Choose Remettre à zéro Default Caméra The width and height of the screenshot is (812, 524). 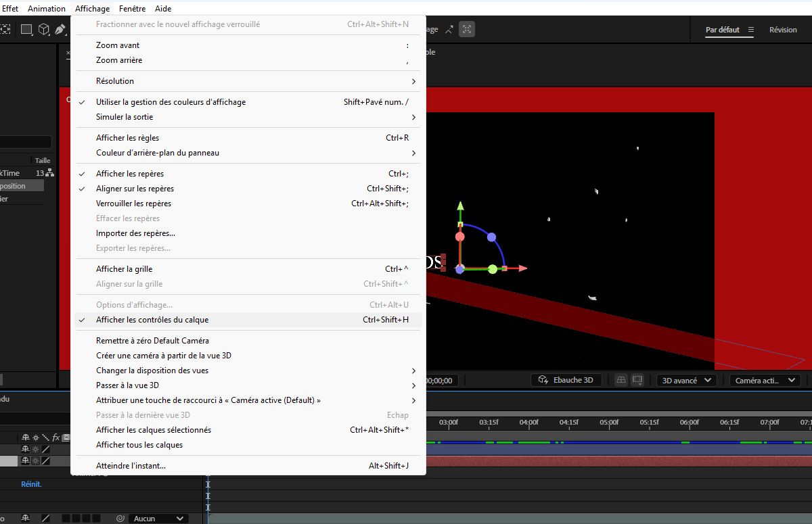coord(248,341)
